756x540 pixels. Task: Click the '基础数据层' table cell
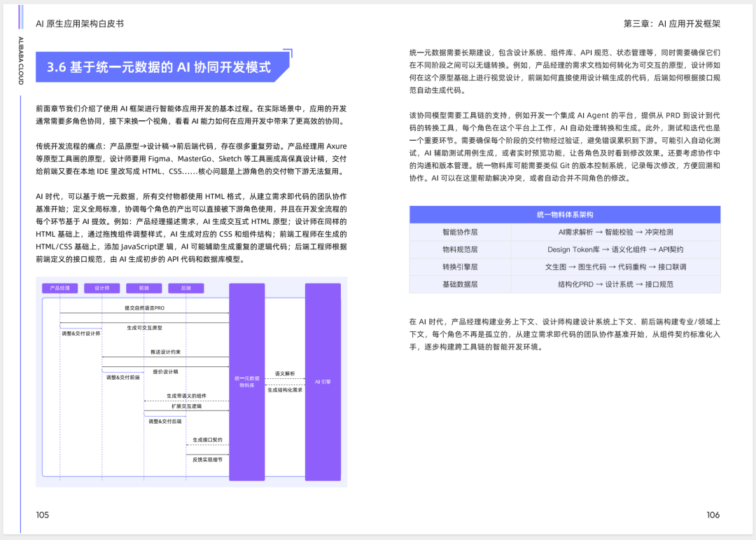(460, 284)
